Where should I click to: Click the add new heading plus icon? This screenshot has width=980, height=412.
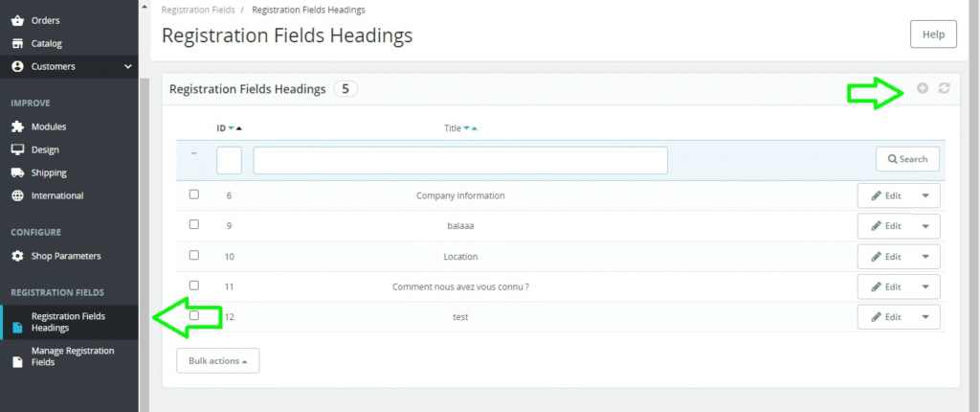923,88
